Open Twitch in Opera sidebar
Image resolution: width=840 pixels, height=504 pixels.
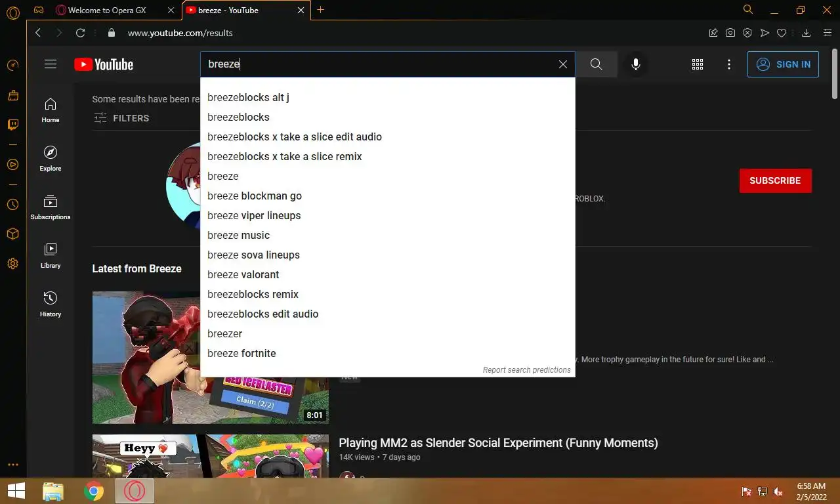12,125
